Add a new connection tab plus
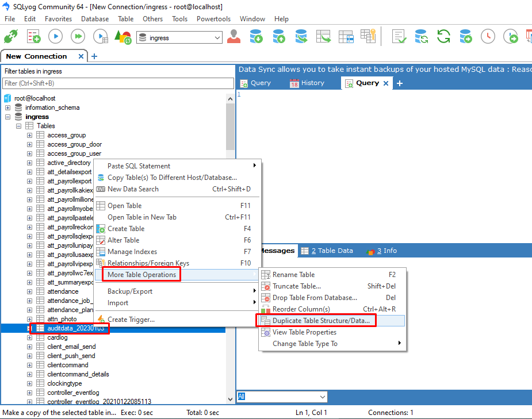Image resolution: width=532 pixels, height=419 pixels. (x=94, y=56)
